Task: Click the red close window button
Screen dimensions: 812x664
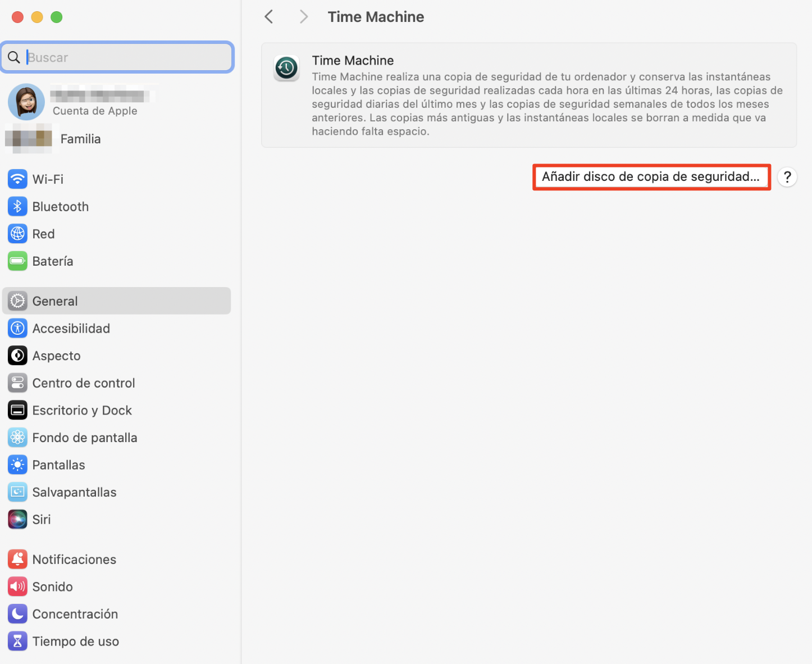Action: 17,17
